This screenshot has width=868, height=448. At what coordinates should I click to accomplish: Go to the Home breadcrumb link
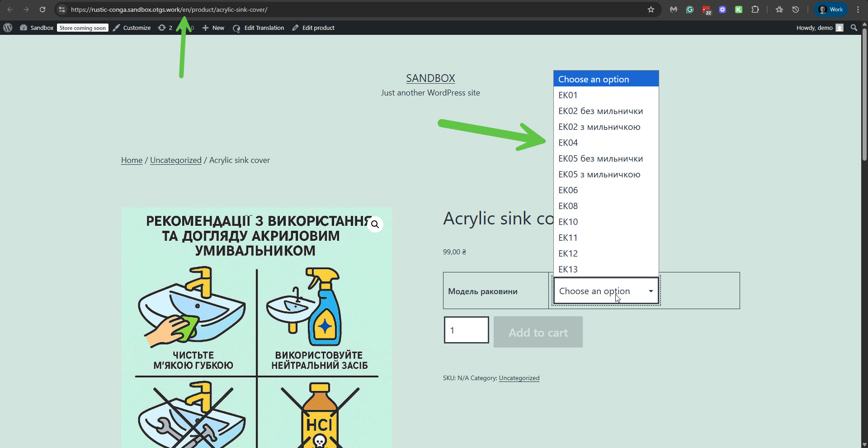point(132,160)
